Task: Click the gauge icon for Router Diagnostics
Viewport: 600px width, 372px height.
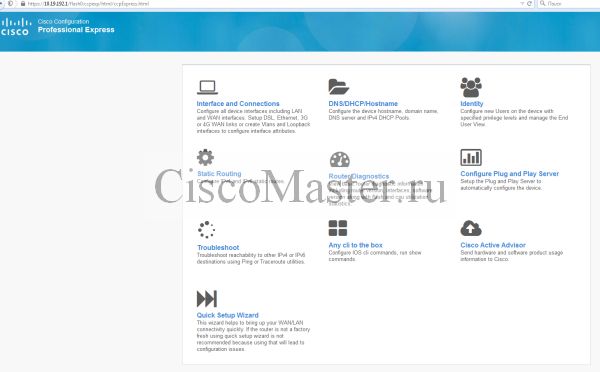Action: pos(339,159)
